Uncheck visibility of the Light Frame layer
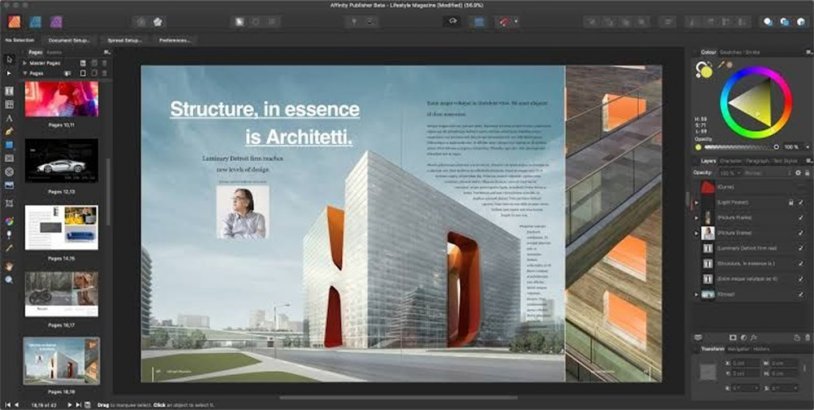The width and height of the screenshot is (814, 410). coord(801,202)
